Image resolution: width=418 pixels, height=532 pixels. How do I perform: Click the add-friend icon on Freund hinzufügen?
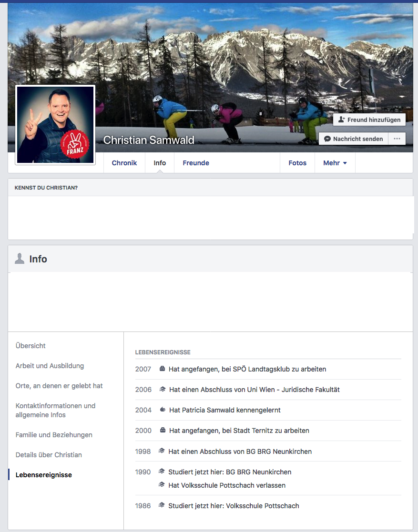pos(341,120)
